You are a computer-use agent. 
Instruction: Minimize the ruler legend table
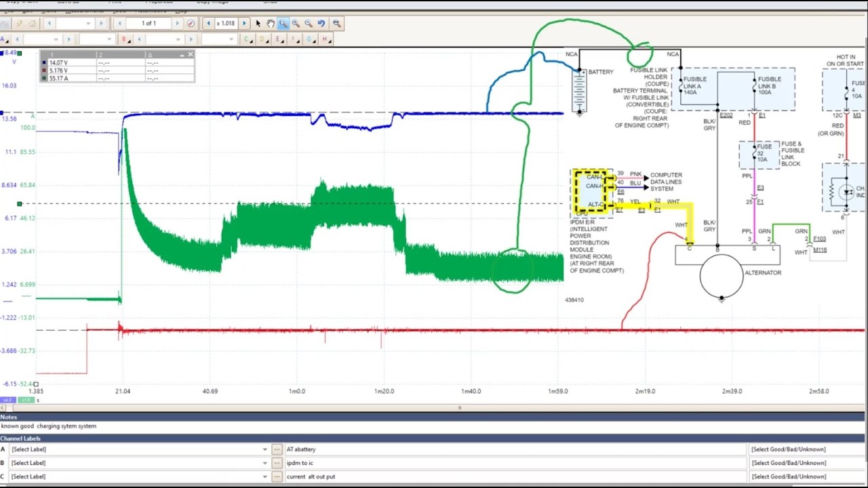click(182, 55)
